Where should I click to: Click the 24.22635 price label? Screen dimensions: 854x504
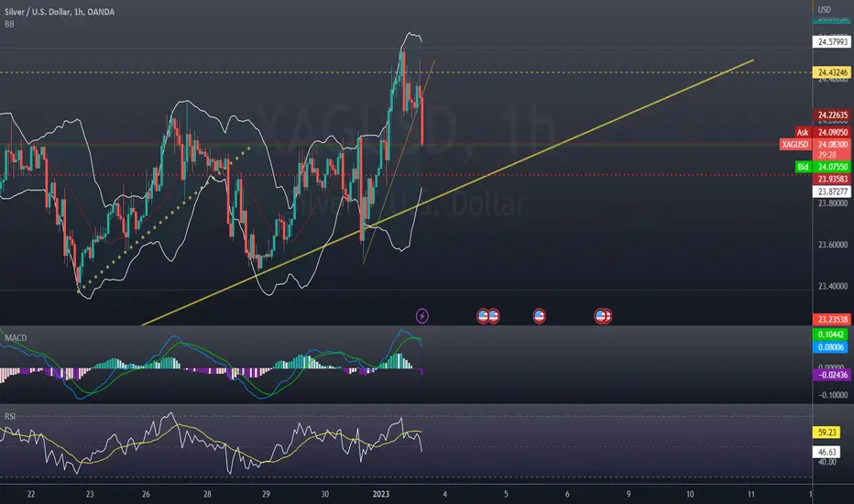click(832, 115)
